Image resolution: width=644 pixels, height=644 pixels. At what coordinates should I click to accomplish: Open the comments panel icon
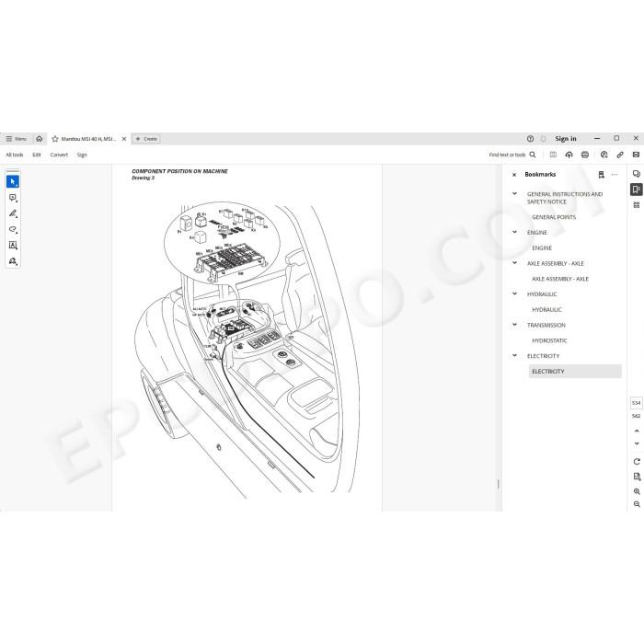coord(637,174)
